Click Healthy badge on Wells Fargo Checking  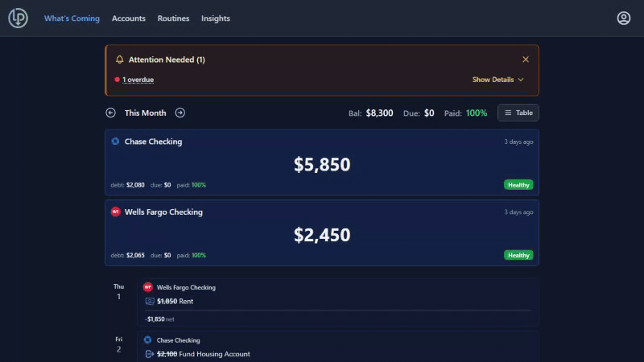518,255
